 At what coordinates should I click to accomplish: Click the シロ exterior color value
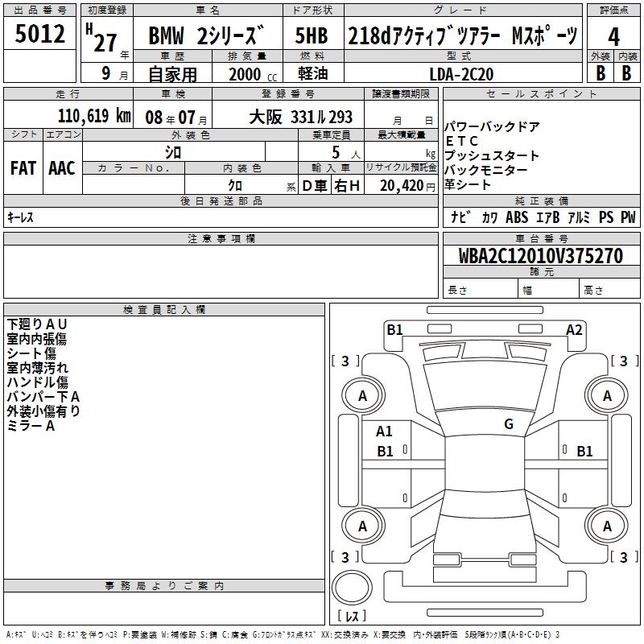tap(173, 151)
